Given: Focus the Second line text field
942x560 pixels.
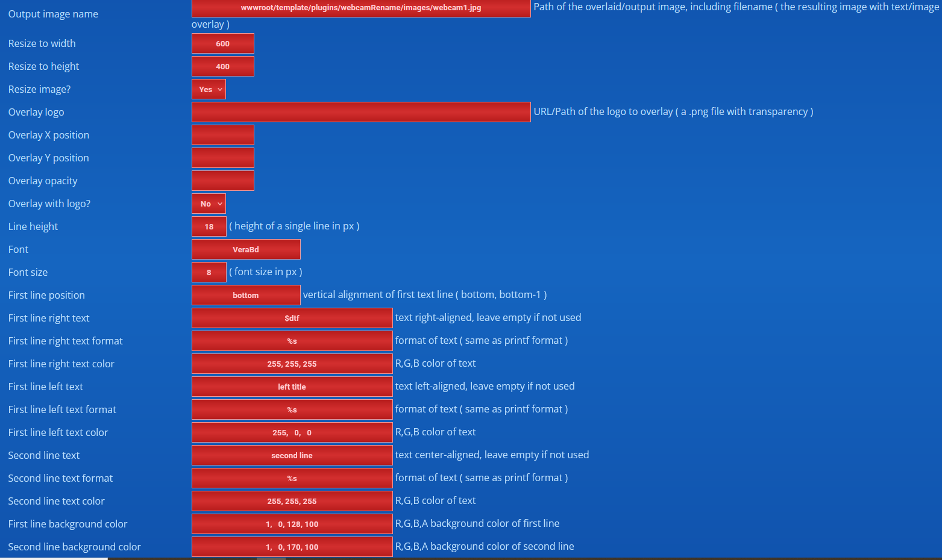Looking at the screenshot, I should (x=292, y=455).
